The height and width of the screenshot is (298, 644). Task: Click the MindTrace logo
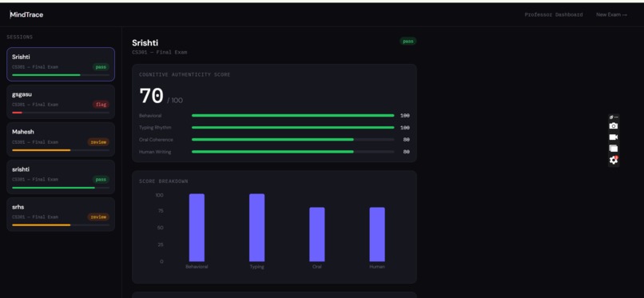(x=26, y=14)
